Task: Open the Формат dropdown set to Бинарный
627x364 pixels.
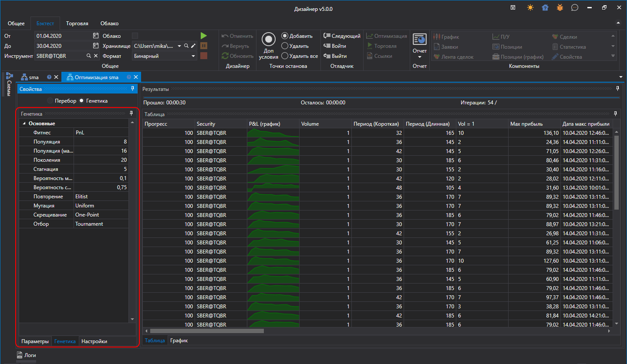Action: click(193, 56)
